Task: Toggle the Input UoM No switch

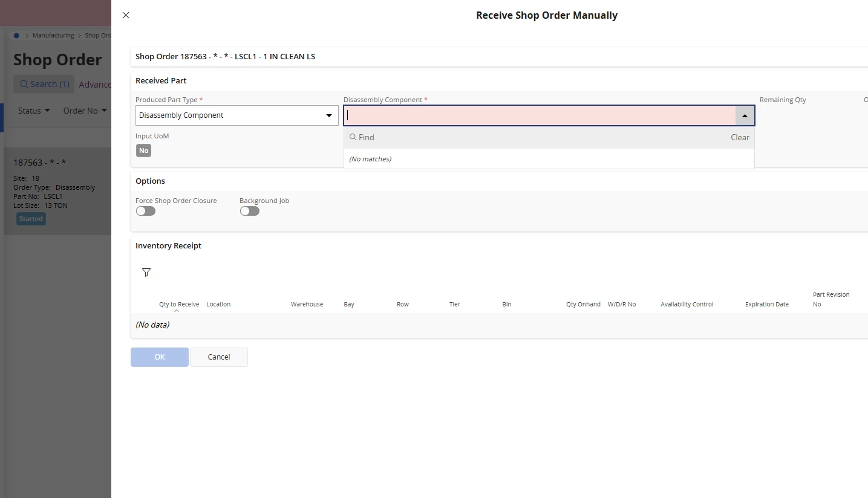Action: tap(143, 150)
